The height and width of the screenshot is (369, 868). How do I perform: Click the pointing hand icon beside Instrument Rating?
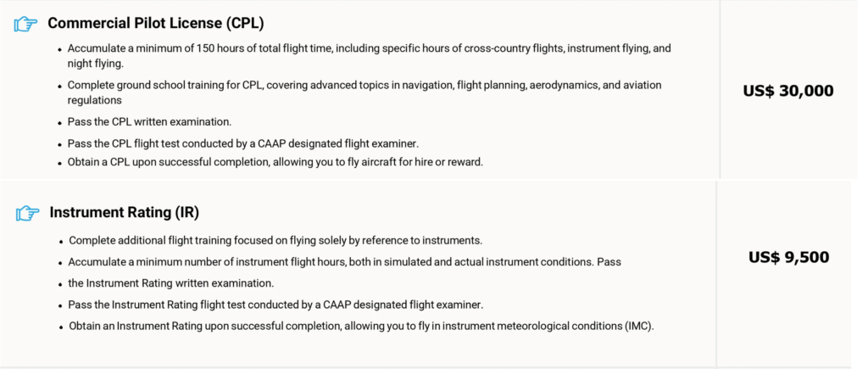28,213
